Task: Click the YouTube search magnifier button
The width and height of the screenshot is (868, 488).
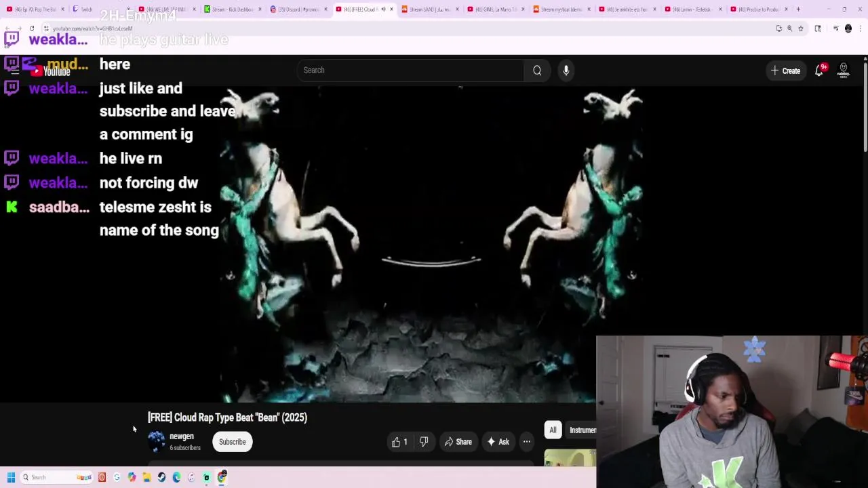Action: [x=536, y=70]
